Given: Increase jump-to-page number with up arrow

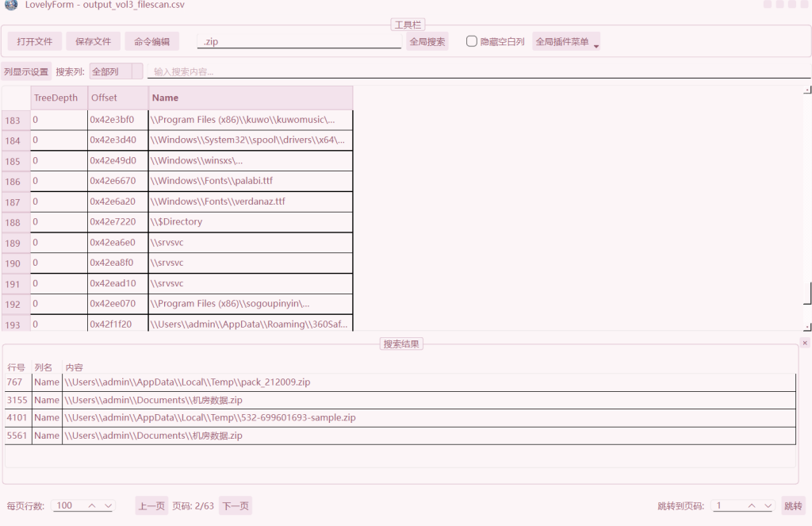Looking at the screenshot, I should tap(752, 505).
